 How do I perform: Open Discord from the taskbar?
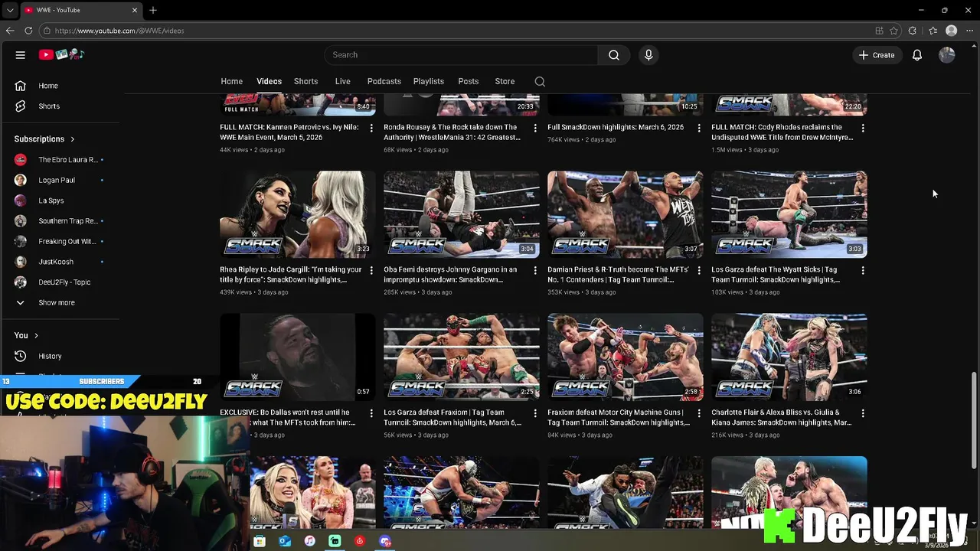[x=385, y=541]
